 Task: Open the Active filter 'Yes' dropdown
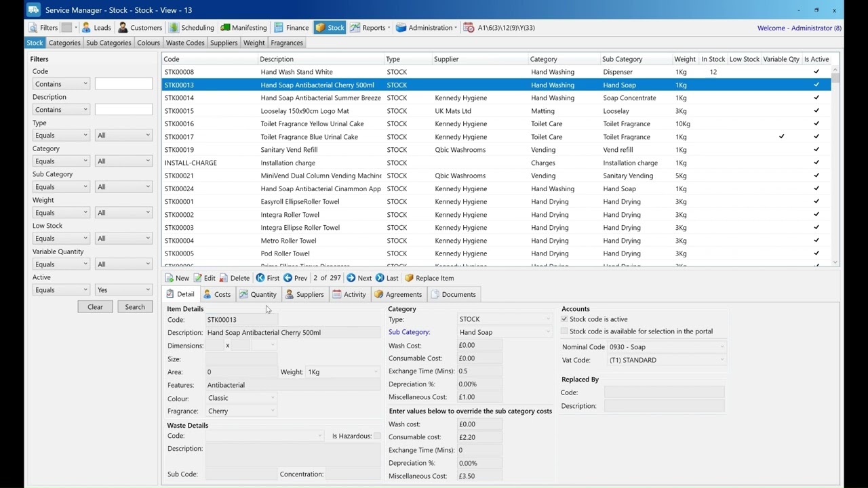coord(123,290)
